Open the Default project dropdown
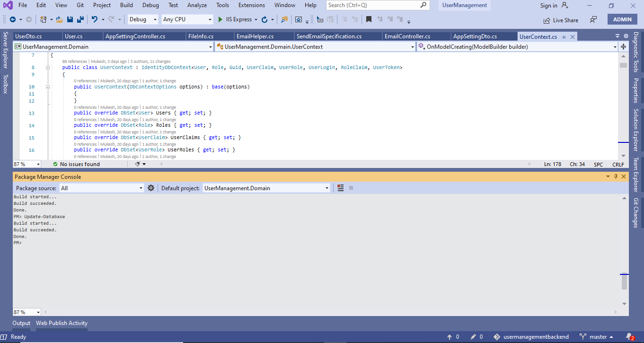Image resolution: width=644 pixels, height=343 pixels. (266, 188)
